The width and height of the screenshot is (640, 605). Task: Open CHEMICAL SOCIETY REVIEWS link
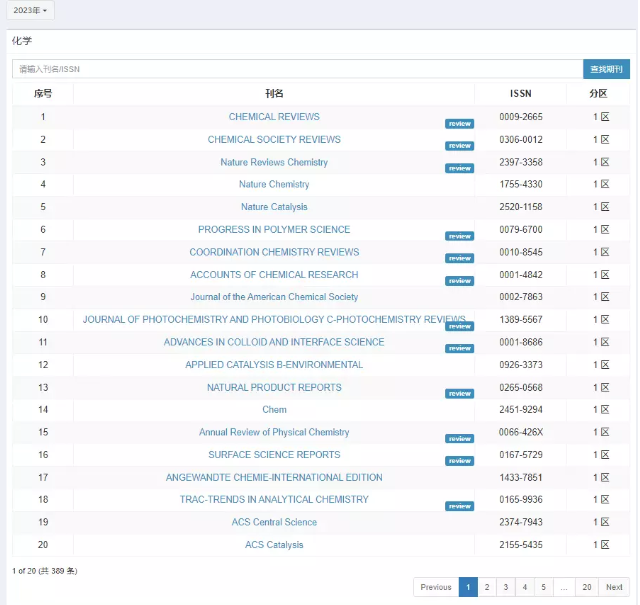(x=274, y=140)
